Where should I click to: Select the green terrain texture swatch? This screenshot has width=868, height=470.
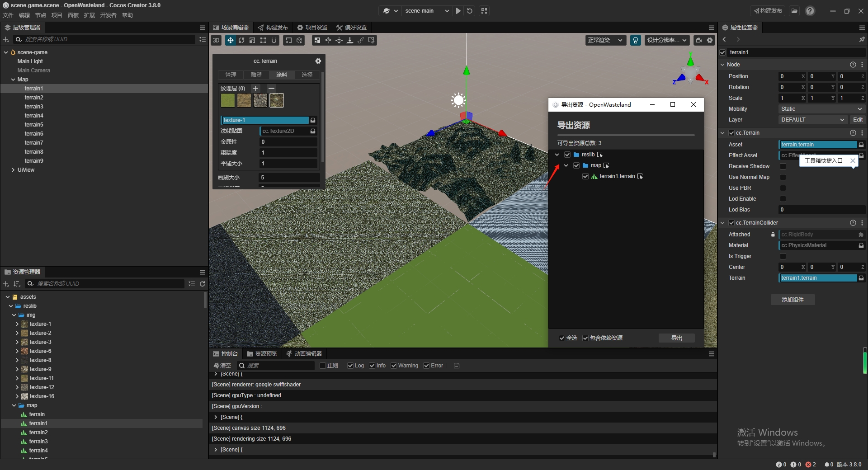click(228, 100)
